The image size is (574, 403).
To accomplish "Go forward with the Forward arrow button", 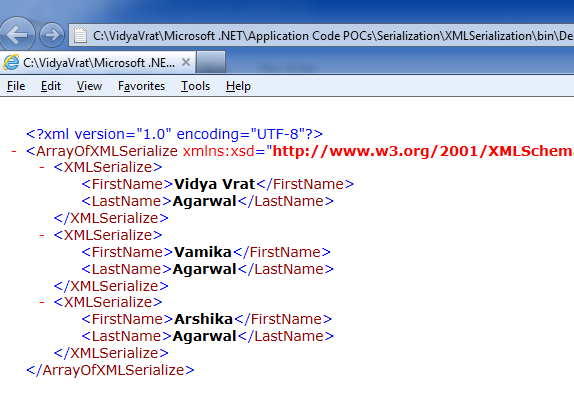I will click(52, 35).
